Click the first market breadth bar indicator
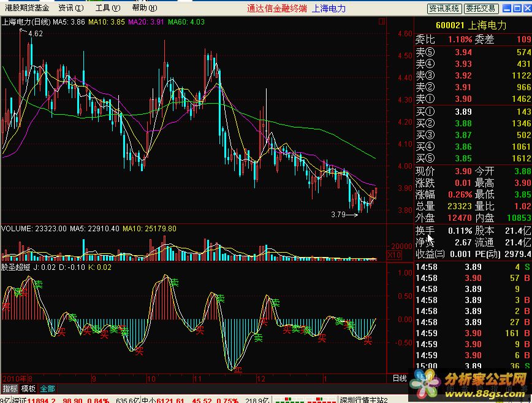The height and width of the screenshot is (403, 532). pos(289,400)
